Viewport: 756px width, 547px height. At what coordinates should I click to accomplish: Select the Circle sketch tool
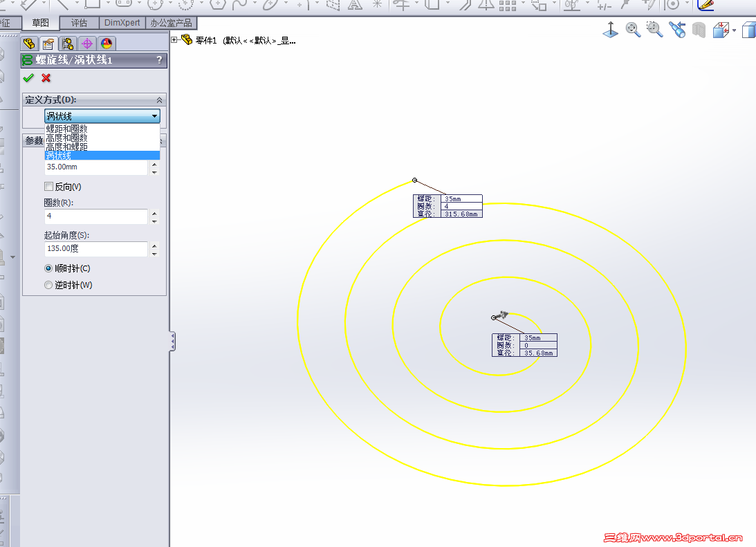point(155,5)
